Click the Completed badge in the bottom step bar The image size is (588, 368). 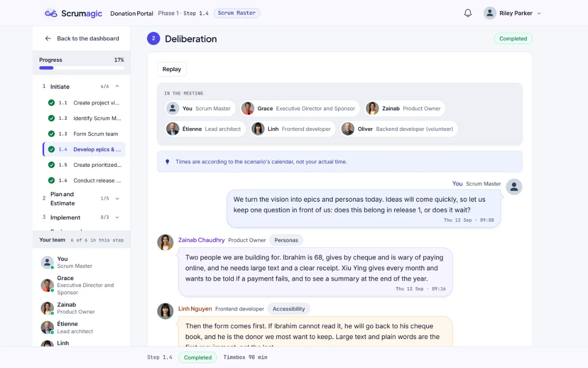point(198,358)
